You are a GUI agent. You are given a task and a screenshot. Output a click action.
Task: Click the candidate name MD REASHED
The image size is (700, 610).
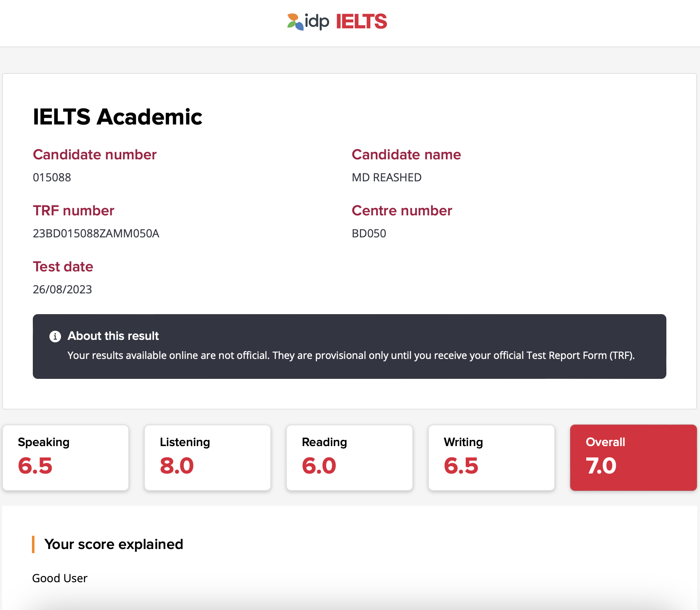pyautogui.click(x=387, y=178)
